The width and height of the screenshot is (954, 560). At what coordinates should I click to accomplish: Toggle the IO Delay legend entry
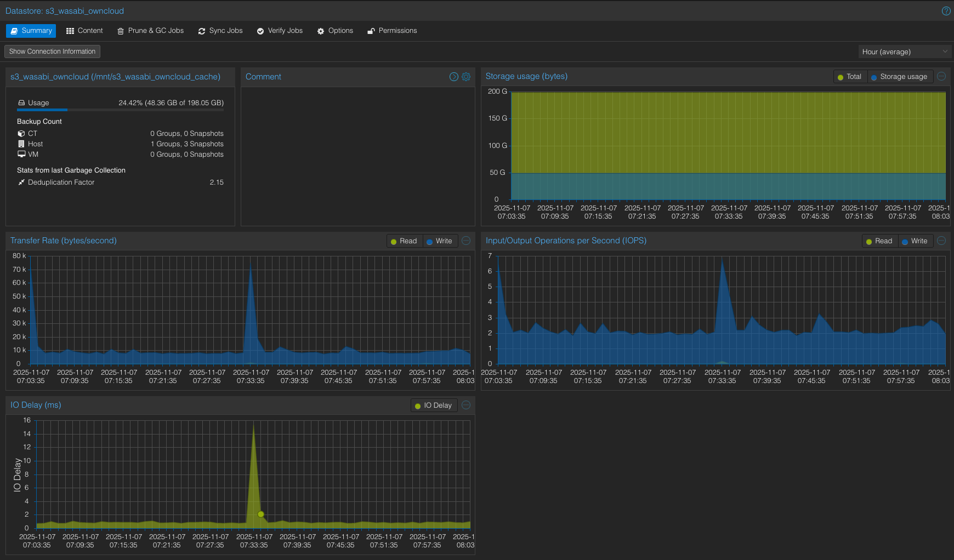click(433, 405)
